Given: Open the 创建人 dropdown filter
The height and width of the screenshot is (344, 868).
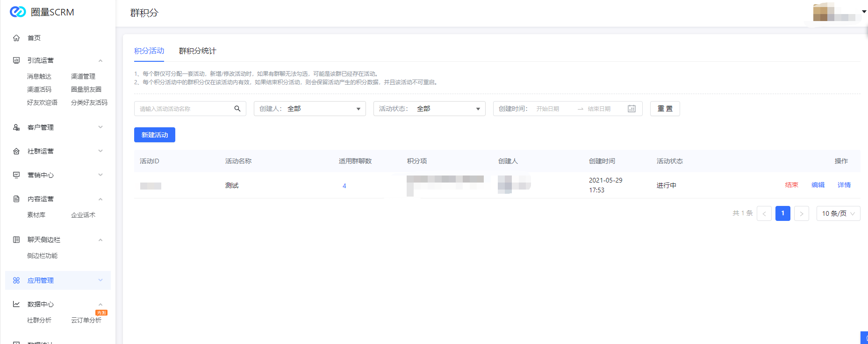Looking at the screenshot, I should click(x=309, y=109).
